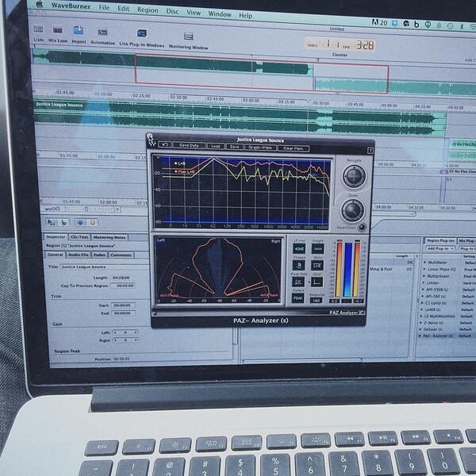The image size is (476, 476).
Task: Click the Navigate knob in PAZ Analyzer
Action: coord(354,176)
